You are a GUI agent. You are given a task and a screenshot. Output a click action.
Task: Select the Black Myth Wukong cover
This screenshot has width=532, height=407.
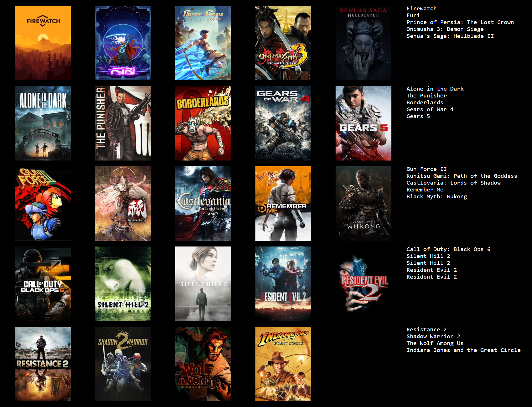pyautogui.click(x=363, y=203)
